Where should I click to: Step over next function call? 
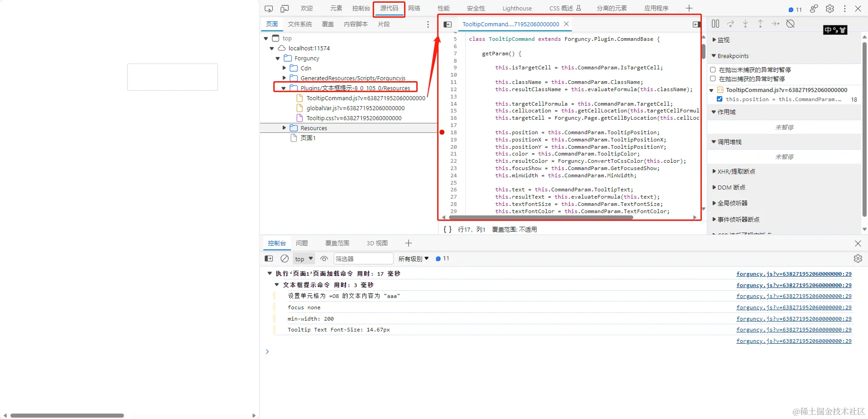tap(730, 24)
